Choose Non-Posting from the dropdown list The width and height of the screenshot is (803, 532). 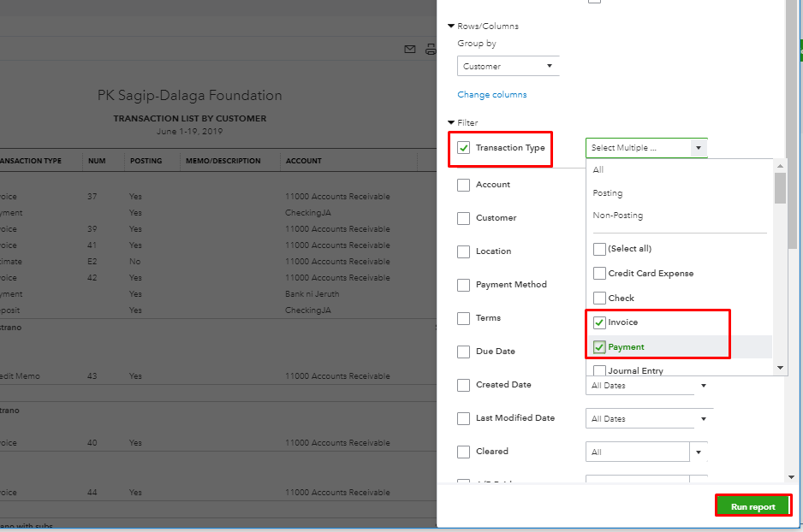click(617, 216)
